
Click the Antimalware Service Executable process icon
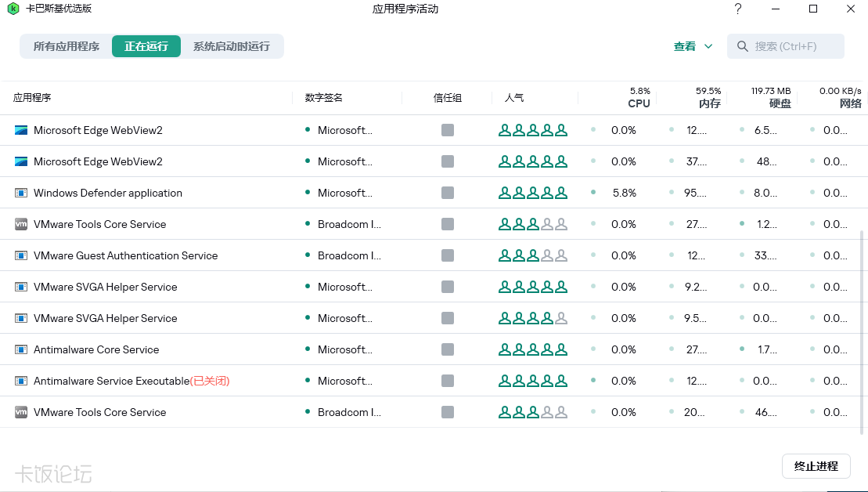point(21,382)
